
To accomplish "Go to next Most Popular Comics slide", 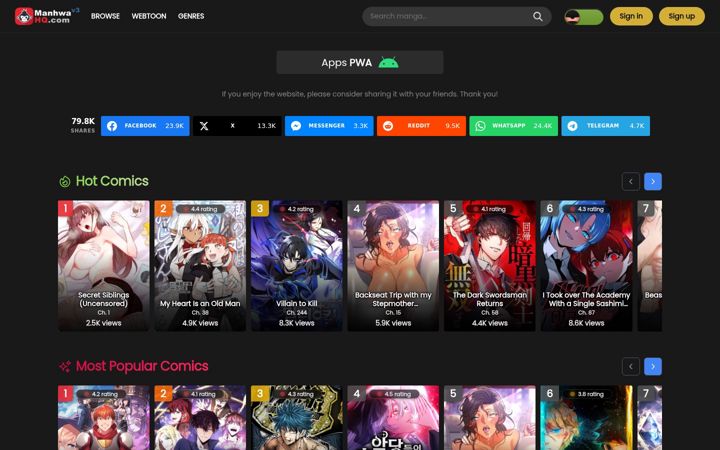I will tap(653, 366).
